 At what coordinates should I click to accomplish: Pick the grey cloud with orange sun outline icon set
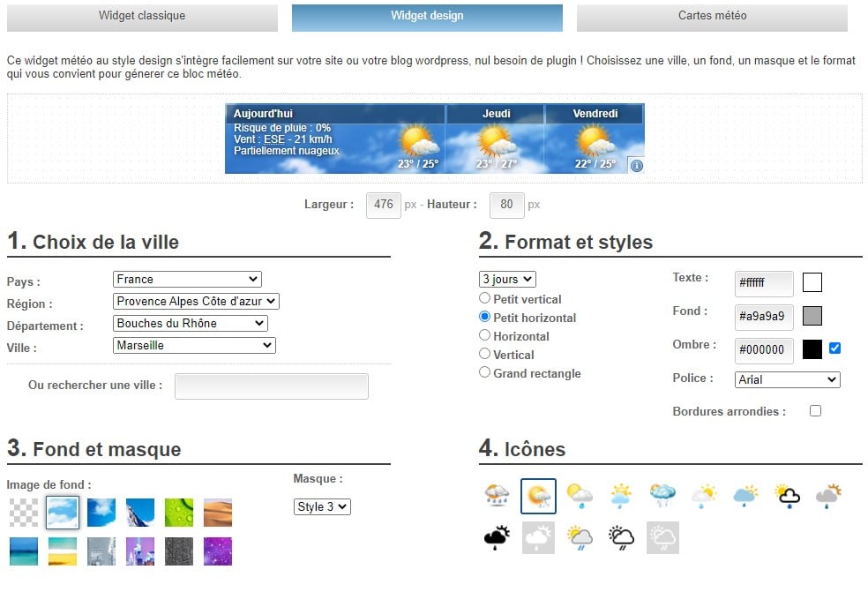[x=828, y=496]
